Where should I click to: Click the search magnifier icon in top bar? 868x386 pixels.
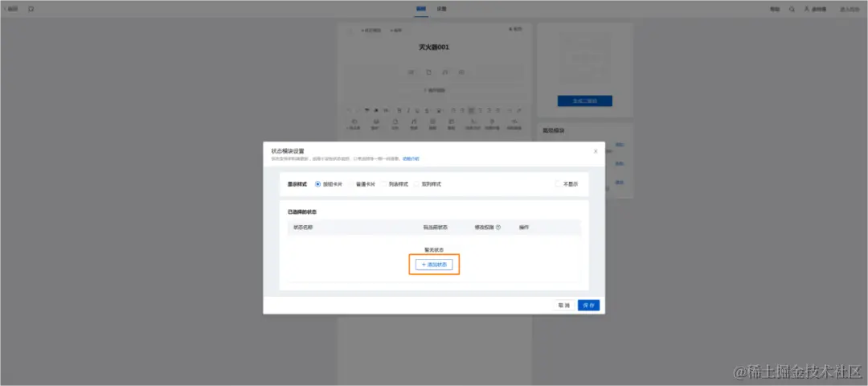pos(792,10)
